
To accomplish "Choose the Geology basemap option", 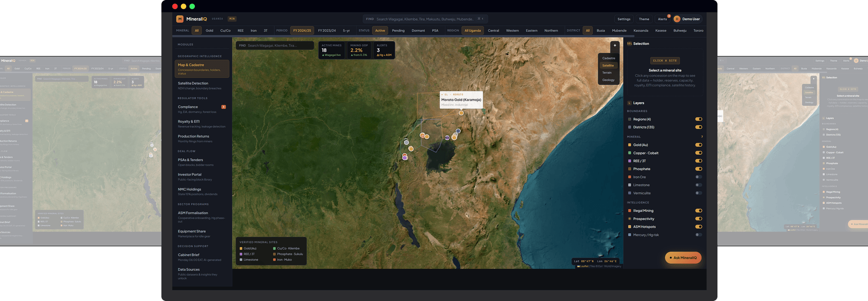I will 608,80.
